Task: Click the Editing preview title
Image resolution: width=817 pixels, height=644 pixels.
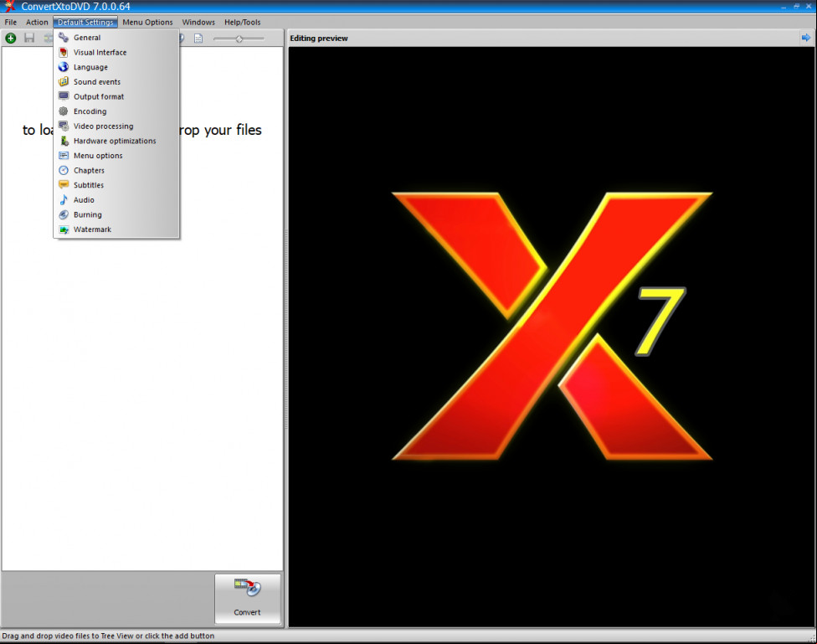Action: 319,38
